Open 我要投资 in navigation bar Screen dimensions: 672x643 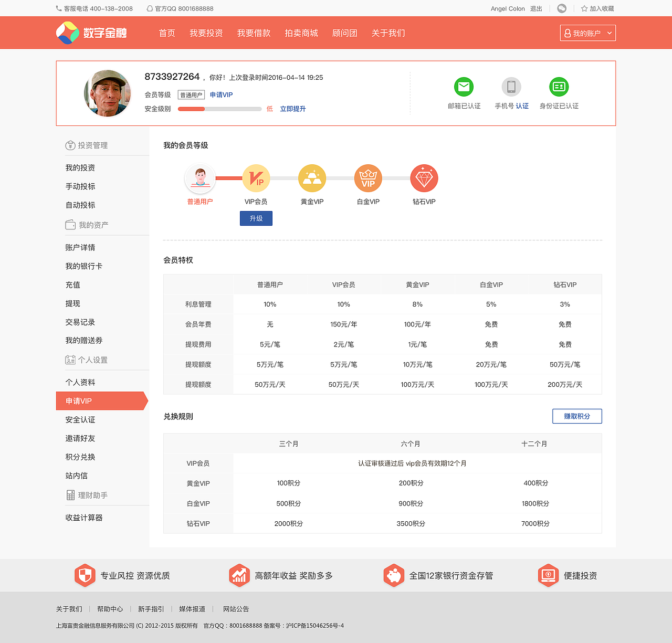[x=206, y=33]
